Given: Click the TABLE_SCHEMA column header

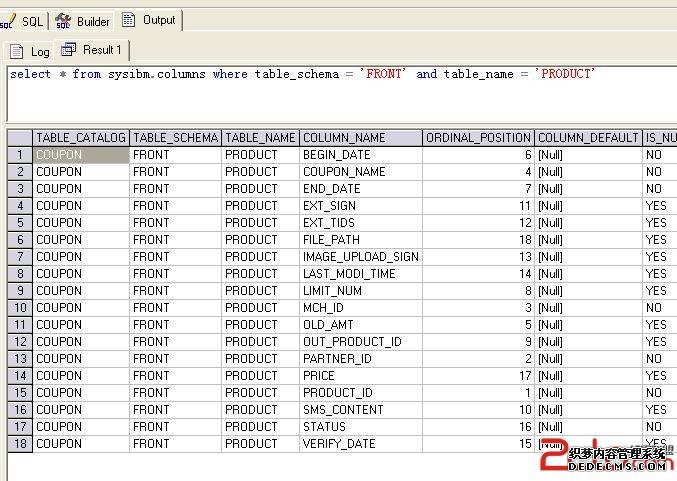Looking at the screenshot, I should coord(175,138).
